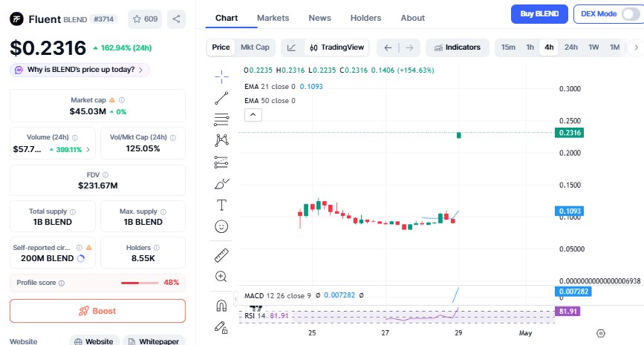Select the text annotation tool
This screenshot has height=345, width=644.
click(221, 204)
